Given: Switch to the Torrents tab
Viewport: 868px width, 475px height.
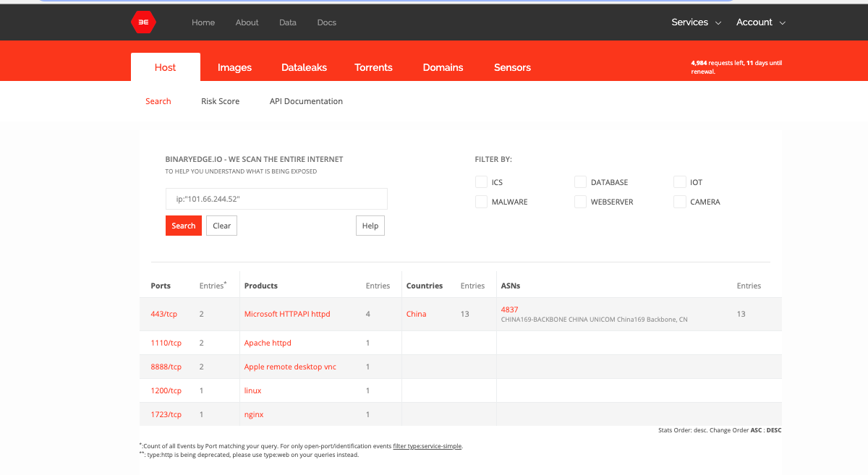Looking at the screenshot, I should tap(374, 67).
